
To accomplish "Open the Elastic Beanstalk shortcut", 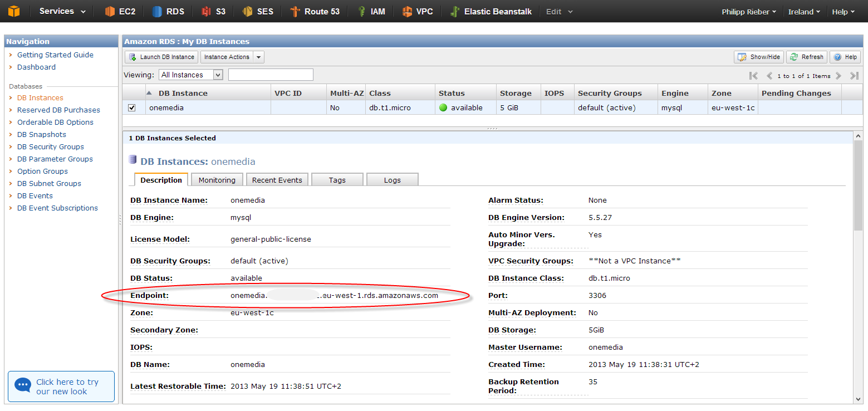I will [x=491, y=11].
